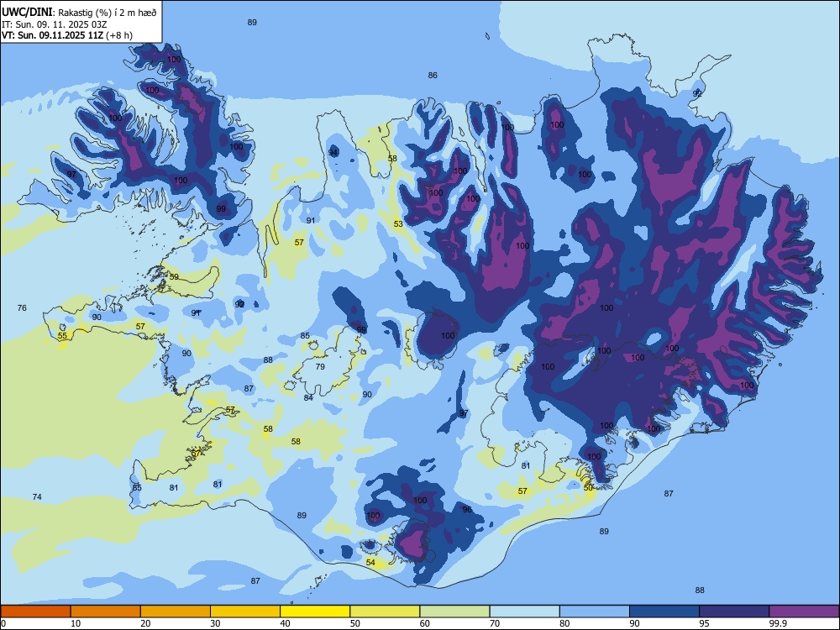Click the '54' value near the south coast
Viewport: 840px width, 630px height.
pos(370,563)
